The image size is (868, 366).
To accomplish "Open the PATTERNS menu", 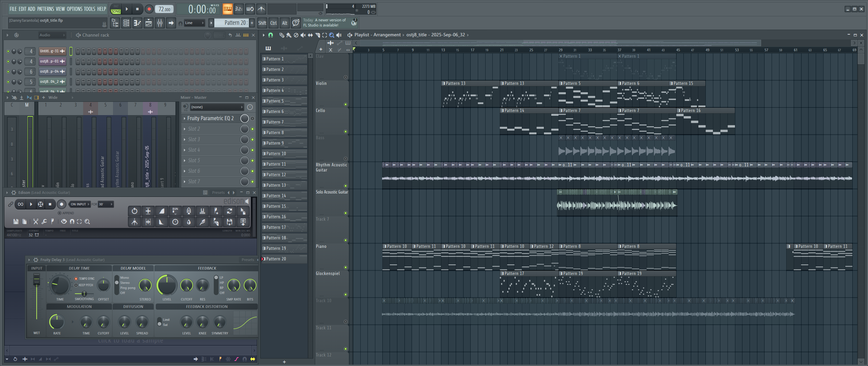I will [x=45, y=9].
